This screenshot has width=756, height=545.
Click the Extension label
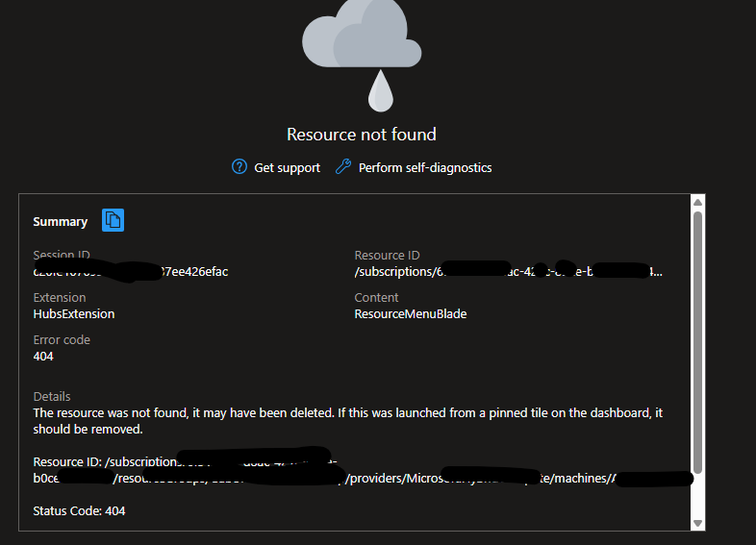(60, 297)
